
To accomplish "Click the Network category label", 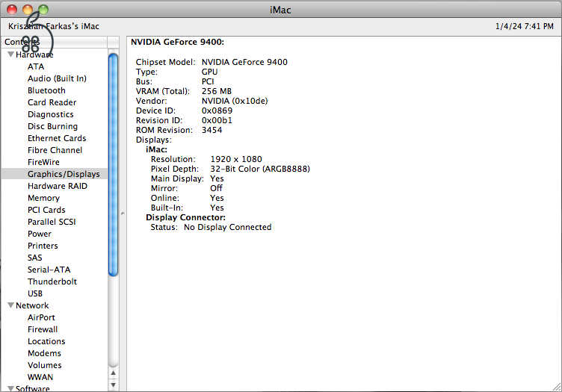I will (32, 305).
